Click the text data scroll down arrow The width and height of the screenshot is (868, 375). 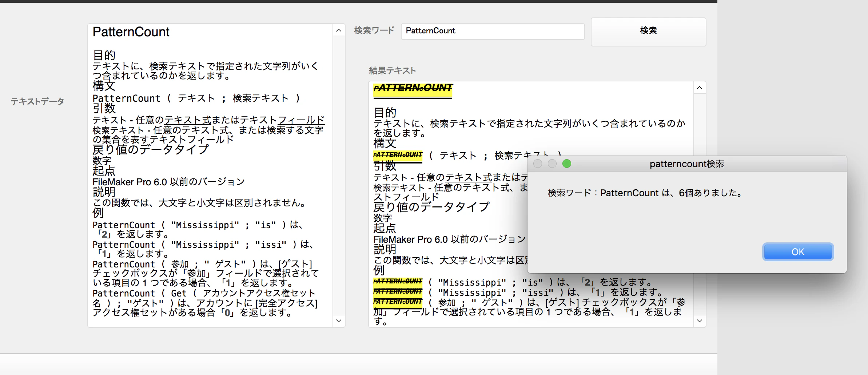(339, 321)
